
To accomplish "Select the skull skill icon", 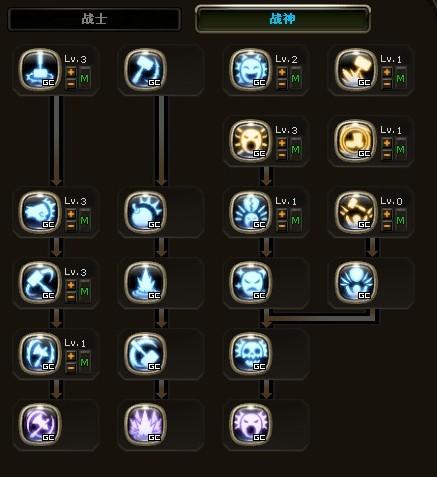I will [x=250, y=354].
